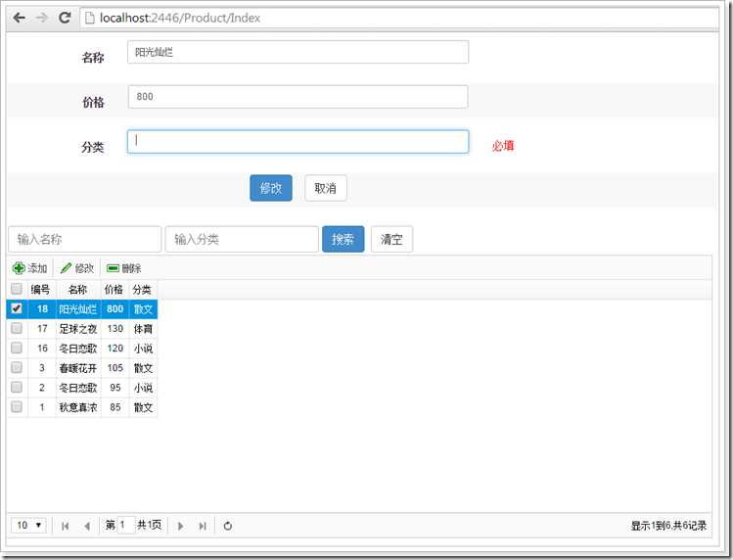Go to the first page
733x560 pixels.
pos(65,526)
